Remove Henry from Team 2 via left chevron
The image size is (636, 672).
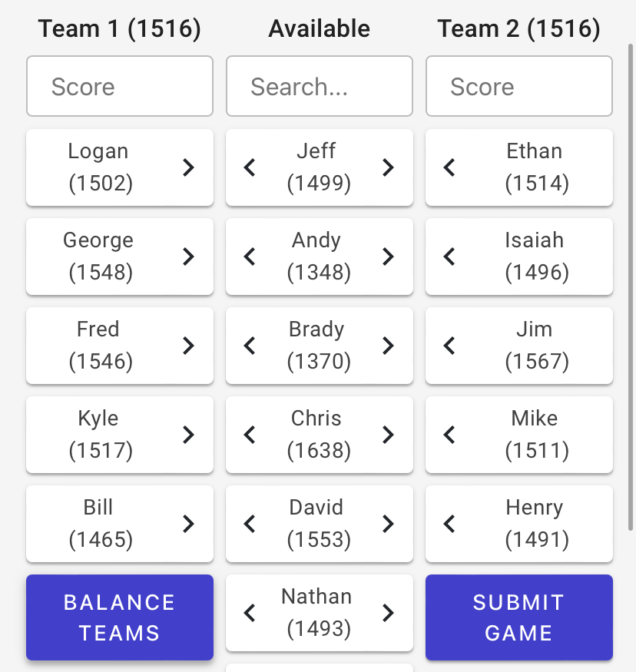pyautogui.click(x=449, y=524)
